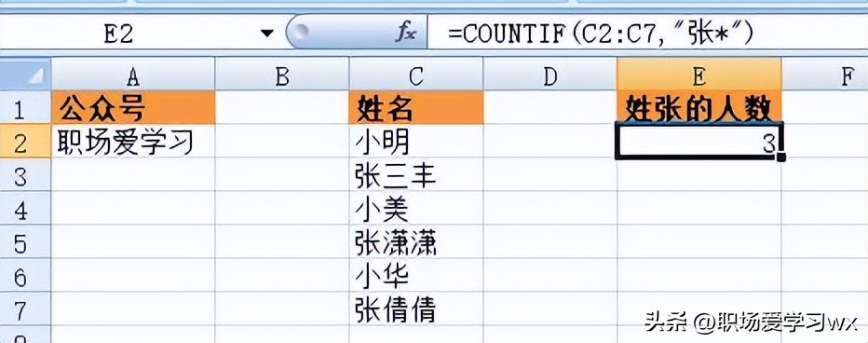The width and height of the screenshot is (868, 343).
Task: Click the formula bar COUNTIF formula
Action: (x=600, y=34)
